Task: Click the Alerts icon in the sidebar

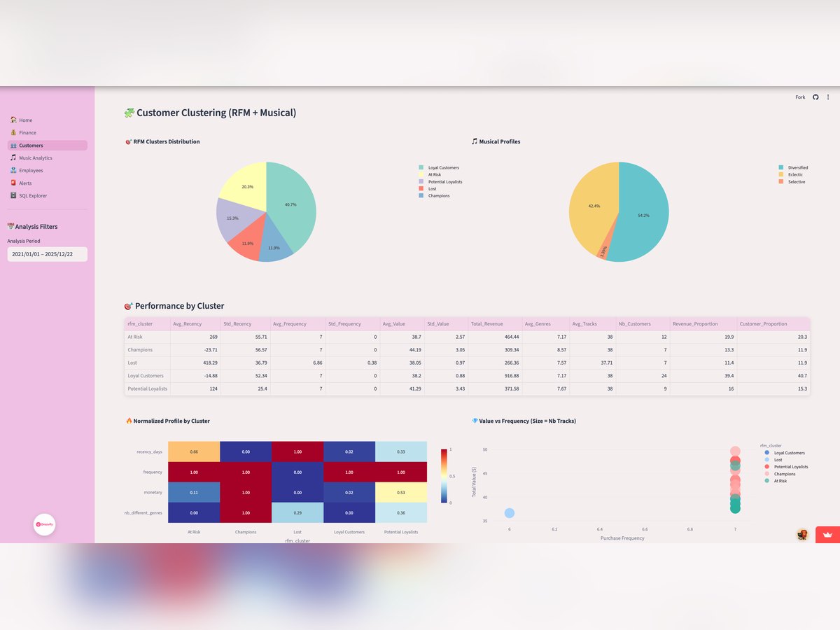Action: pyautogui.click(x=14, y=183)
